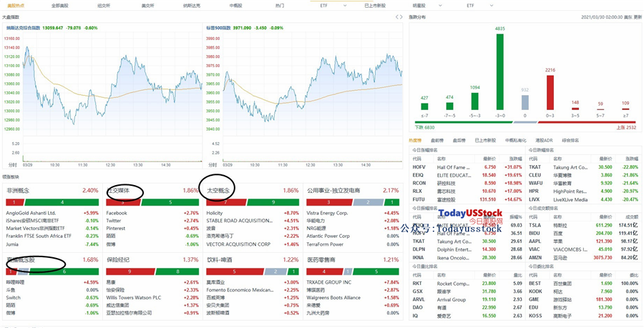Open the TRXADE GROUP INC row
Screen dimensions: 644x328
pos(353,282)
